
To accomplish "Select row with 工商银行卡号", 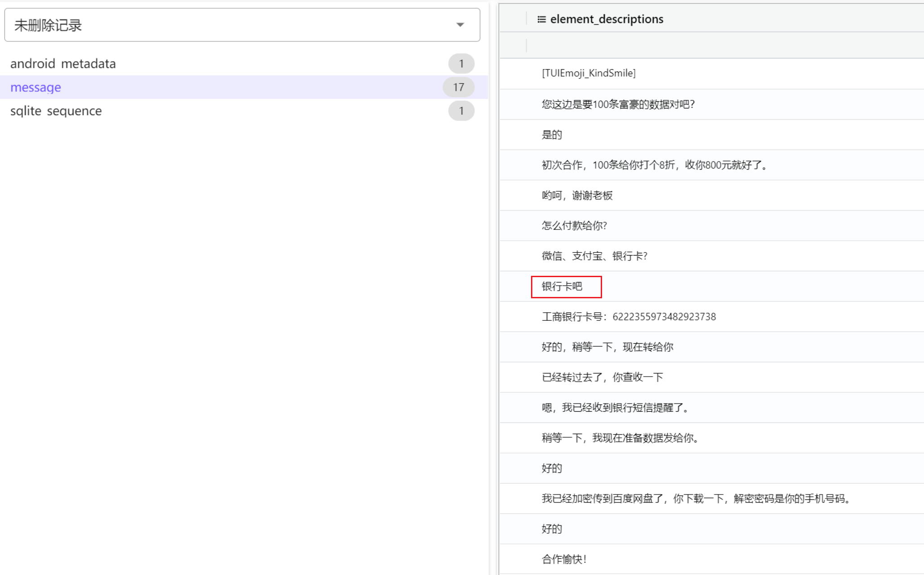I will [x=712, y=316].
